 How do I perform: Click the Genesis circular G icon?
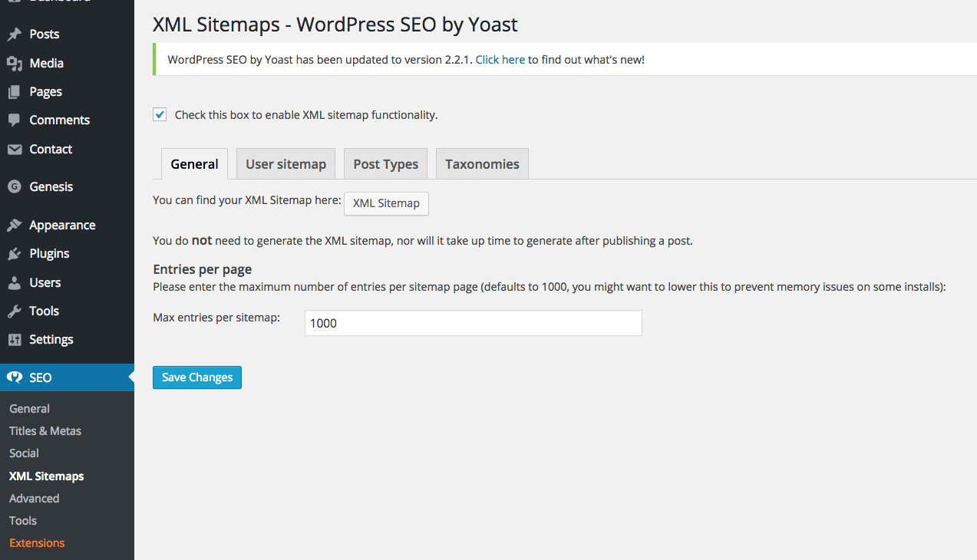click(x=14, y=186)
